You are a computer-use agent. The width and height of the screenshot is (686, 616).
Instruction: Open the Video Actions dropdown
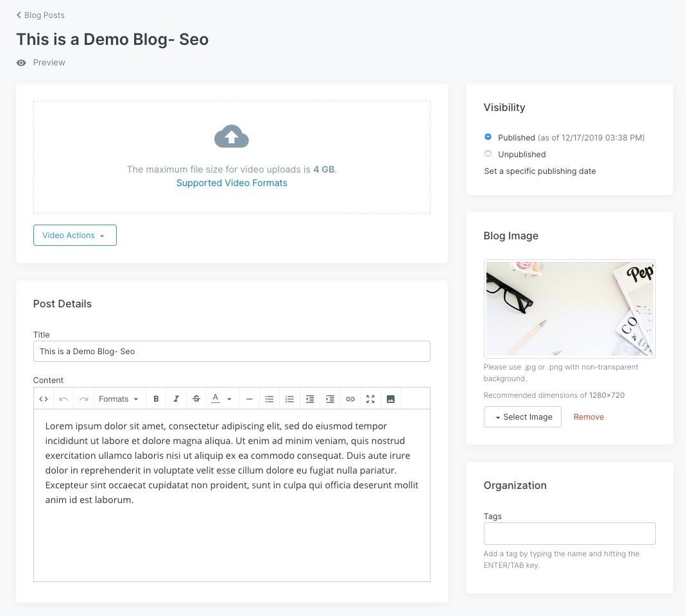point(74,235)
